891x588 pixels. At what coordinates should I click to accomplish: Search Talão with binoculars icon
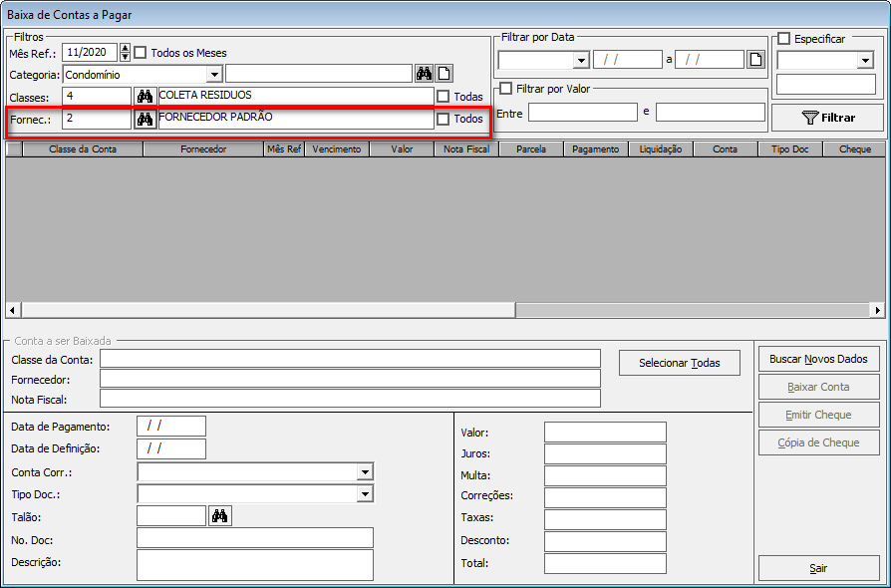pos(220,516)
